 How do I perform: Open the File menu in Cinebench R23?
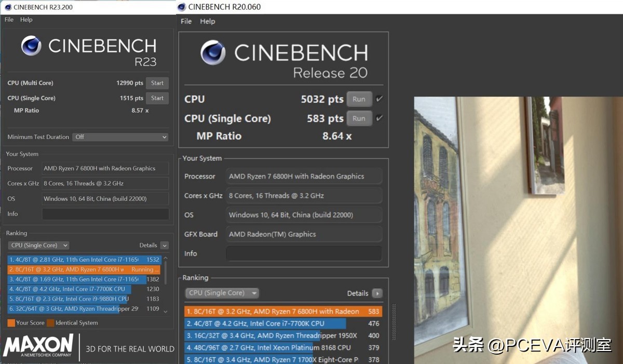click(x=9, y=20)
